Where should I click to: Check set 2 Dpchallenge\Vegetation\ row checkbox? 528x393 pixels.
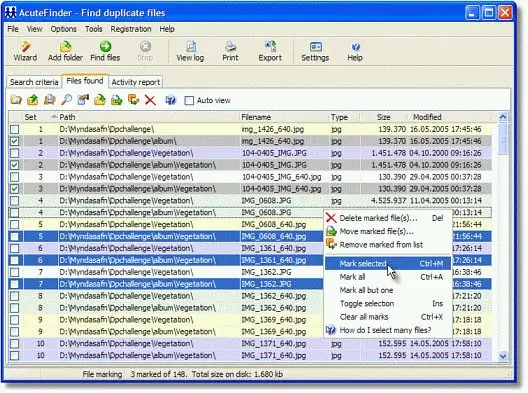coord(14,153)
